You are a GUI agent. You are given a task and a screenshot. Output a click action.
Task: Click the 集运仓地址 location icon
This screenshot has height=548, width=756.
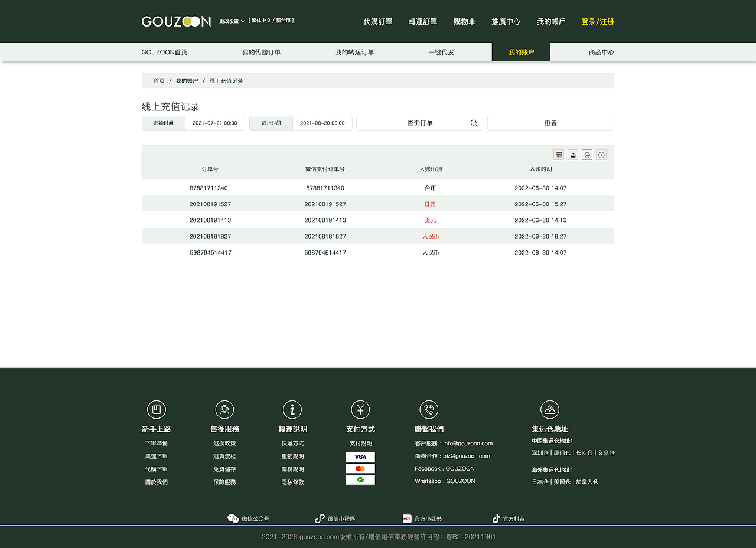click(x=550, y=409)
